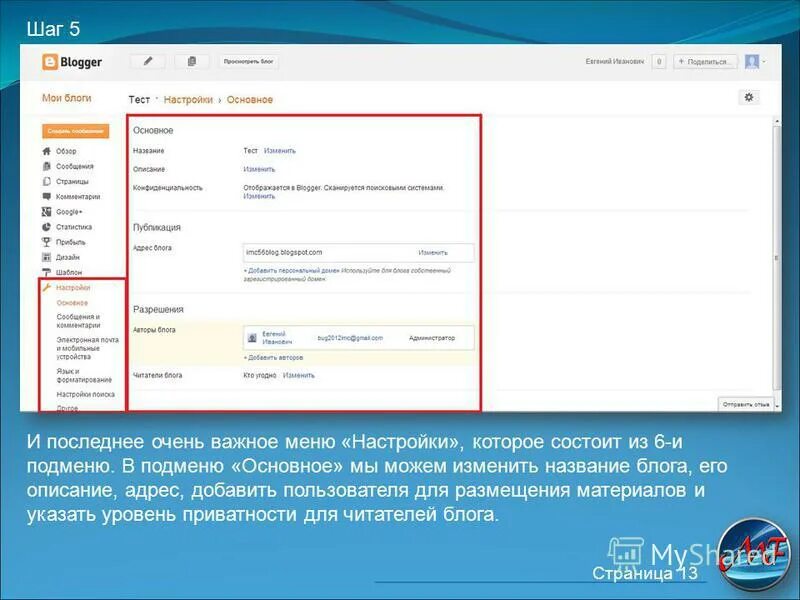Open the posts list document icon
The width and height of the screenshot is (800, 600).
coord(192,62)
